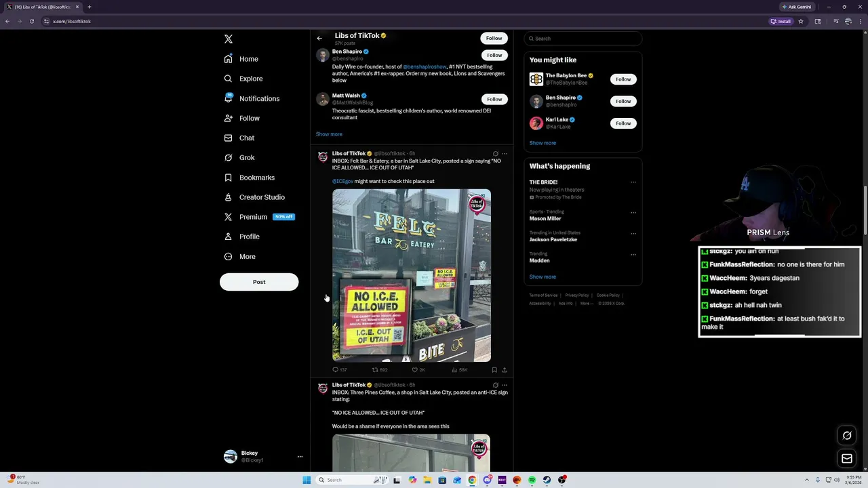
Task: Open options for the Mason Miller trend
Action: tap(633, 212)
